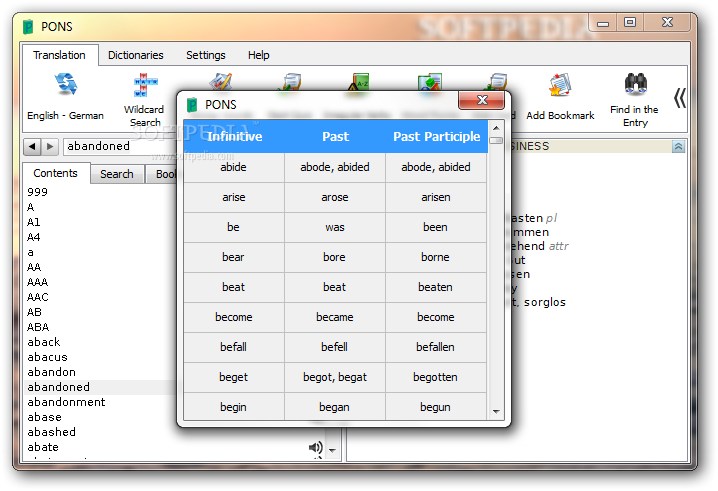
Task: Go back with the left arrow button
Action: tap(32, 147)
